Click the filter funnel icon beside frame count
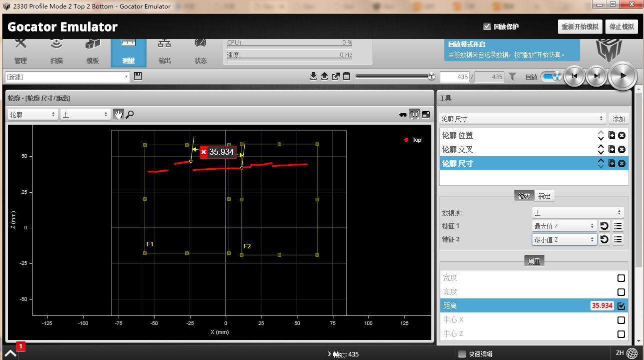Screen dimensions: 644x360 pyautogui.click(x=512, y=77)
